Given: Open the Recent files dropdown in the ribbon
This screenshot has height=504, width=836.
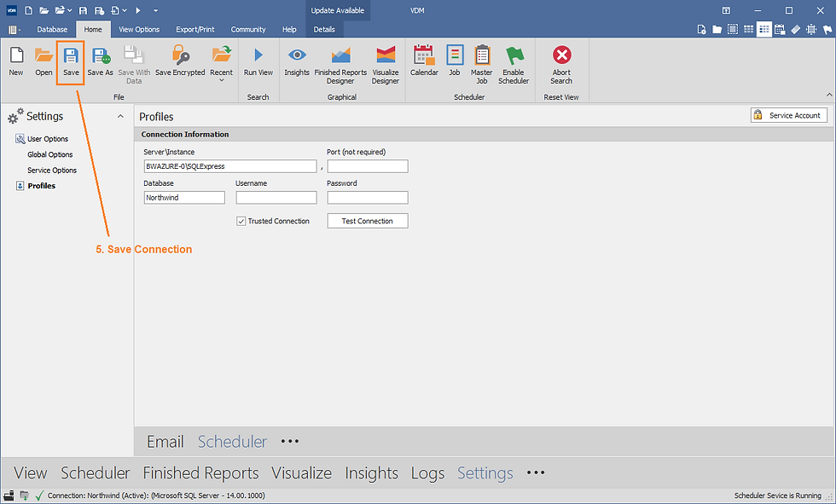Looking at the screenshot, I should 221,64.
